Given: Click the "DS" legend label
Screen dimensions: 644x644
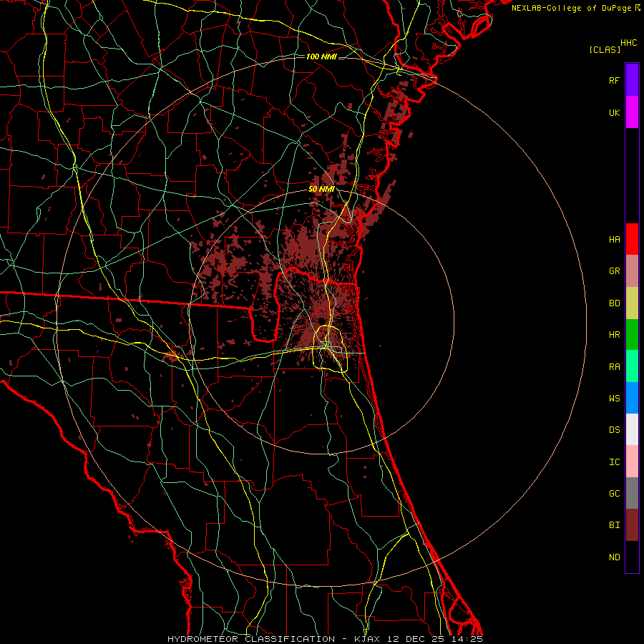Looking at the screenshot, I should point(614,430).
